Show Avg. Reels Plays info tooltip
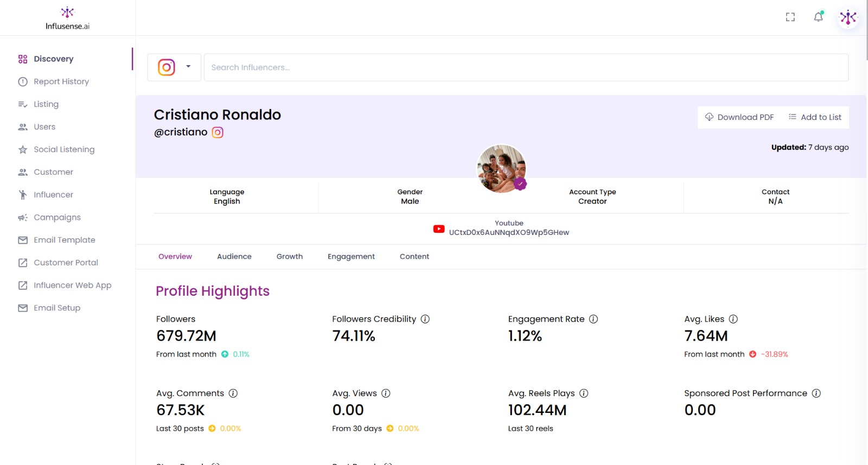 tap(584, 393)
